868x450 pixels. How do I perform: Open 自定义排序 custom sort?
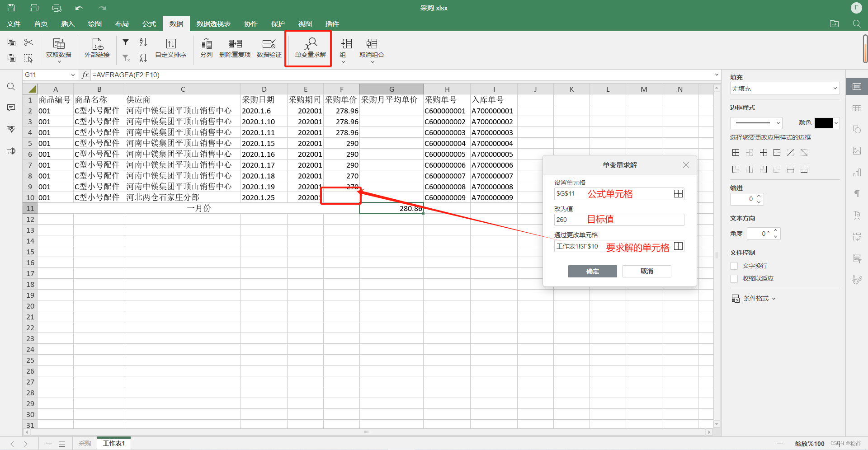(171, 49)
